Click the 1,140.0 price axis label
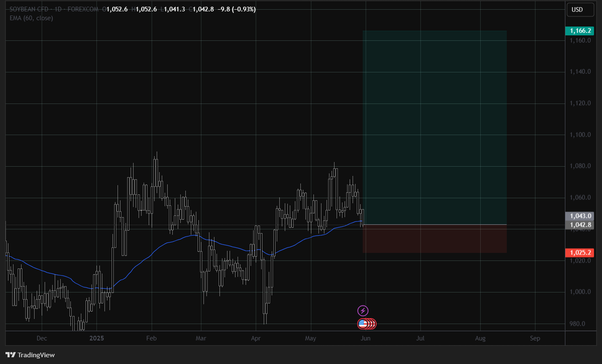This screenshot has height=364, width=602. click(580, 72)
